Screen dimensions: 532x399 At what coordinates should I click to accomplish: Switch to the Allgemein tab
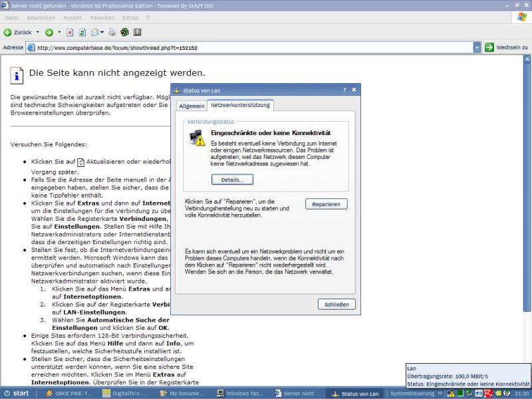pos(192,106)
